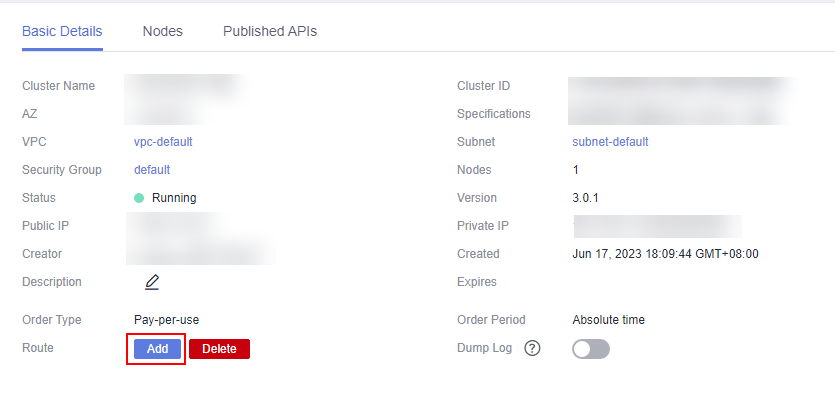835x393 pixels.
Task: Click the Description edit pencil icon
Action: pos(152,282)
